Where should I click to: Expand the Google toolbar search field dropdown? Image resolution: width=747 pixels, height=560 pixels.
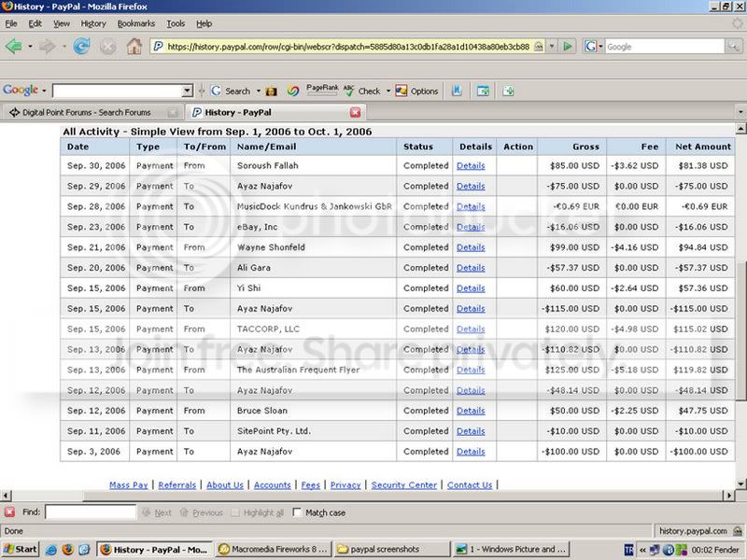point(188,91)
